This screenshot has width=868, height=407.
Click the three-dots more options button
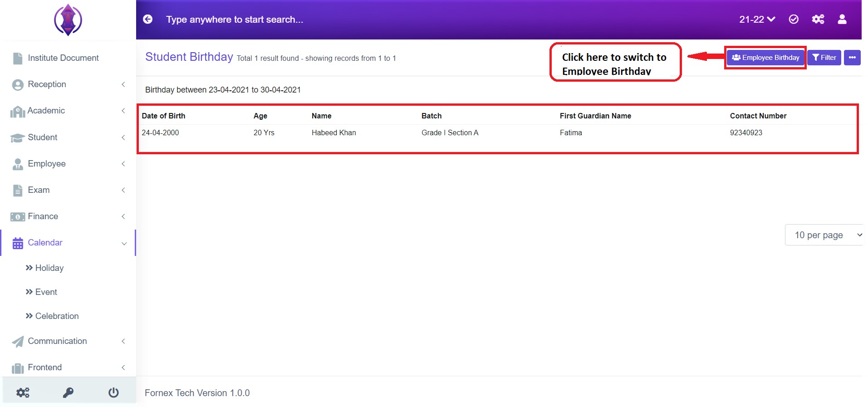(852, 58)
